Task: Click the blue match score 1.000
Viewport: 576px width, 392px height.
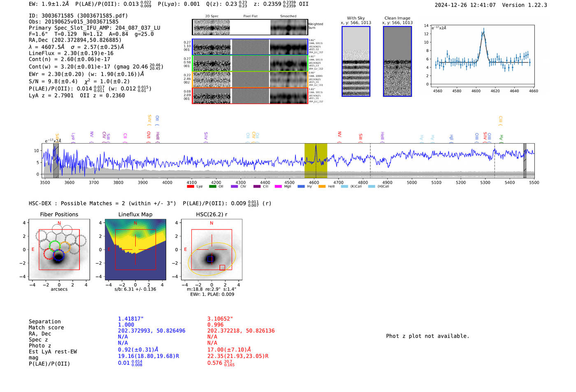Action: (126, 325)
